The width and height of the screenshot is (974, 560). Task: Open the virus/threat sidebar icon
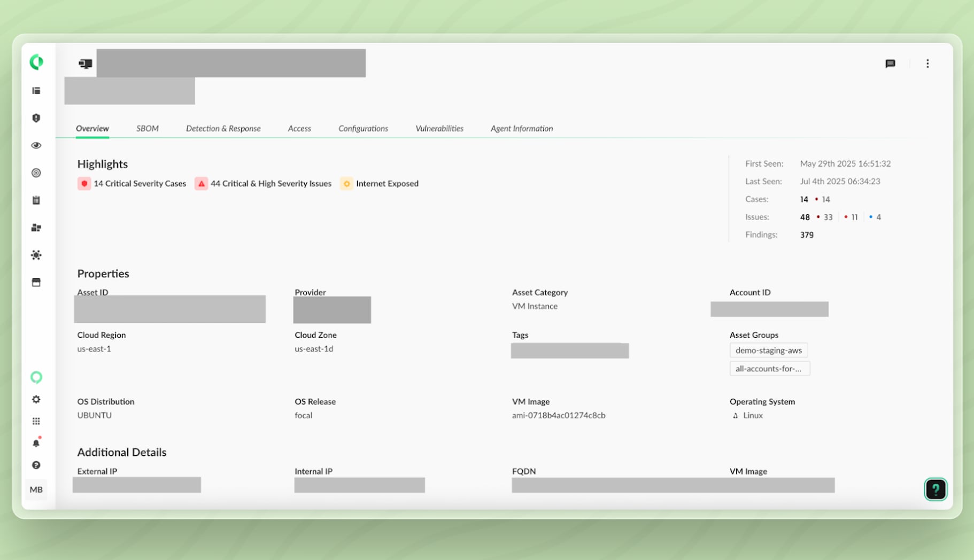click(x=36, y=255)
